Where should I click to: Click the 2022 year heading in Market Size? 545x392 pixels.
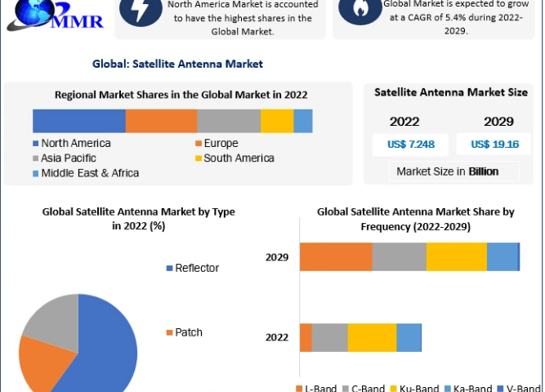click(404, 122)
